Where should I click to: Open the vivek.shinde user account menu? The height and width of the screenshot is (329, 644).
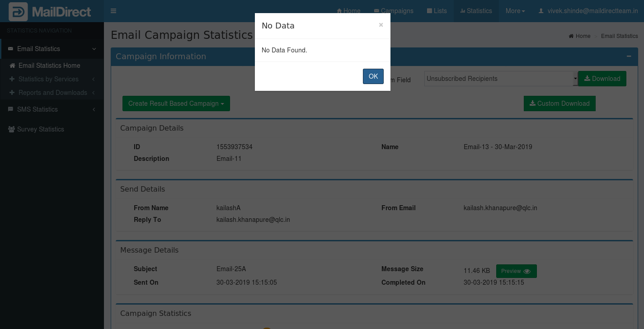588,11
